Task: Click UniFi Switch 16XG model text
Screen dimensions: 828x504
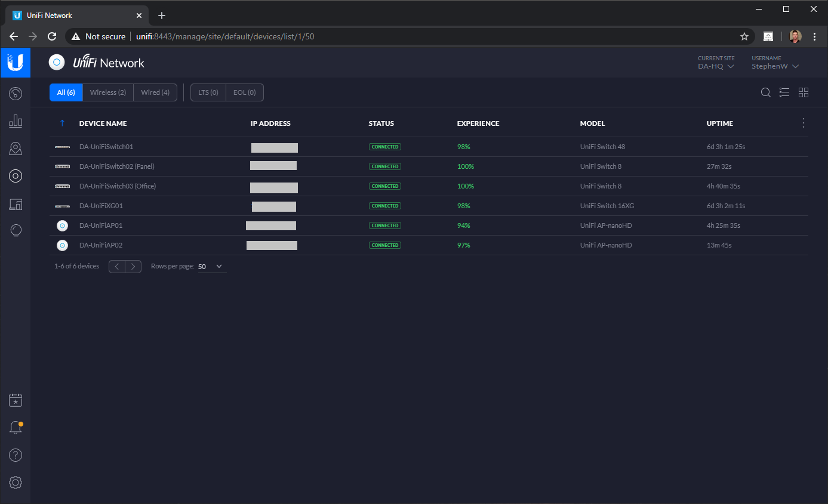Action: pyautogui.click(x=607, y=206)
